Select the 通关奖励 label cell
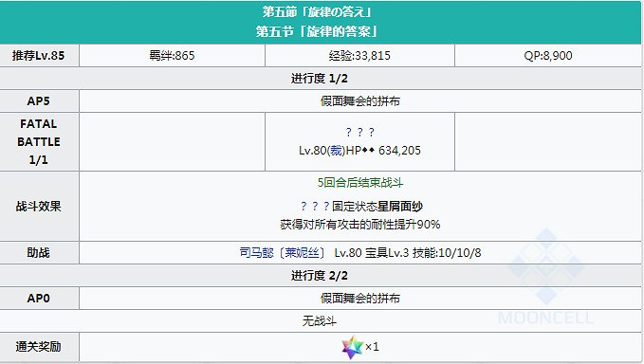The image size is (644, 364). tap(39, 347)
